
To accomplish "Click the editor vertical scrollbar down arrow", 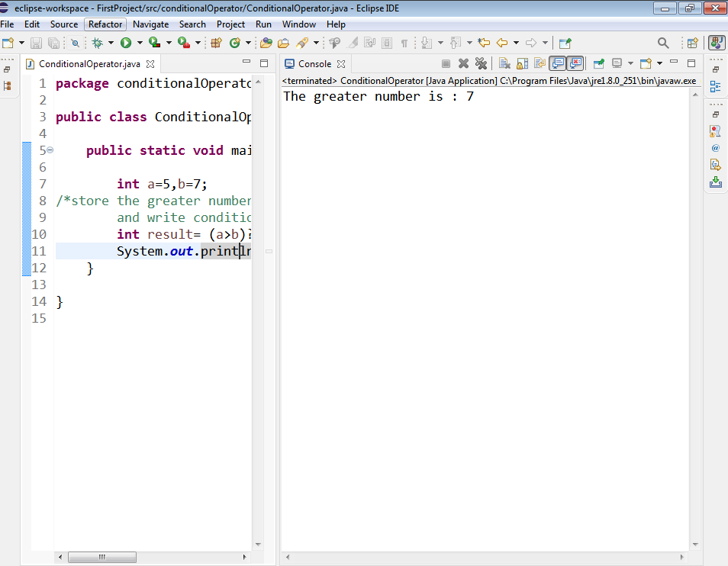I will 258,544.
